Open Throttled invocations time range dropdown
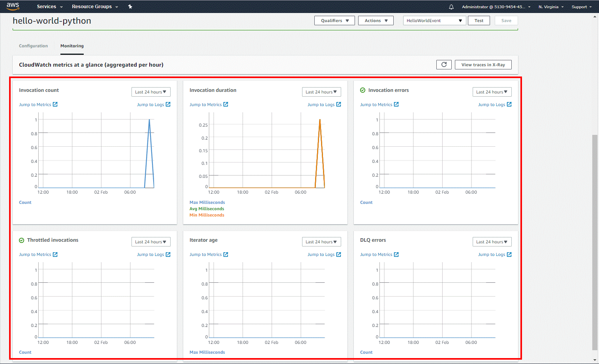Image resolution: width=599 pixels, height=364 pixels. pyautogui.click(x=151, y=242)
